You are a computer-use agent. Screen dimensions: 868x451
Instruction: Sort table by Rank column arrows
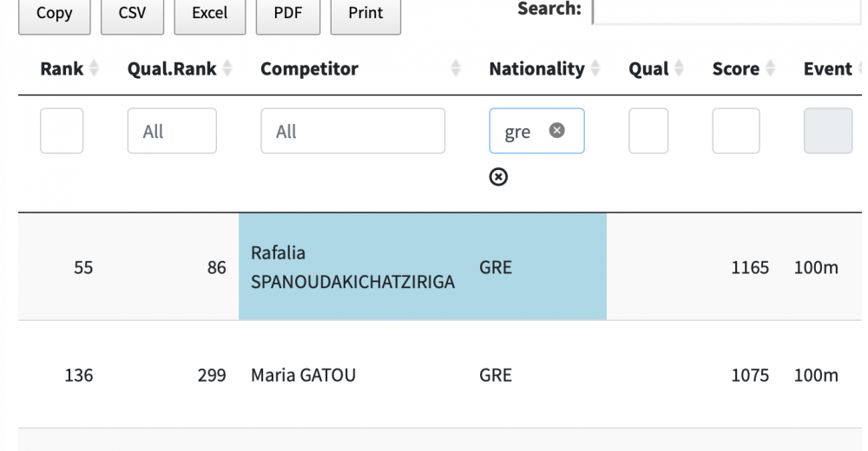[94, 69]
